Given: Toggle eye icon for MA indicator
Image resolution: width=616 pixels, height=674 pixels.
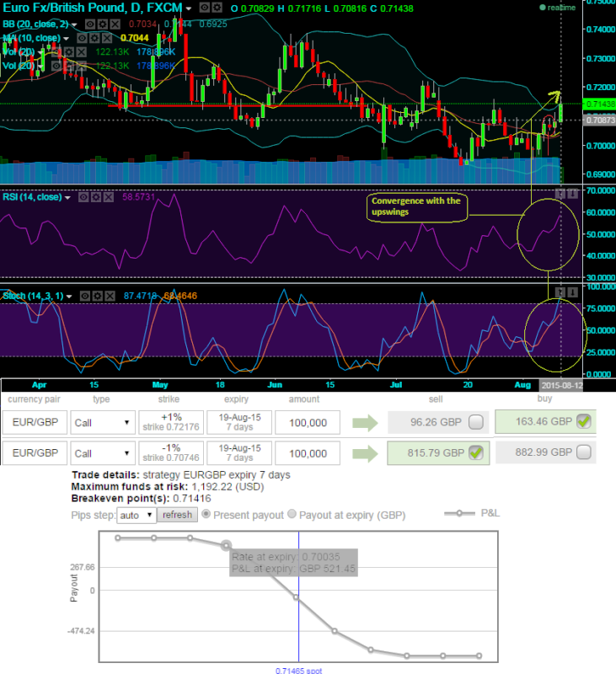Looking at the screenshot, I should tap(83, 38).
